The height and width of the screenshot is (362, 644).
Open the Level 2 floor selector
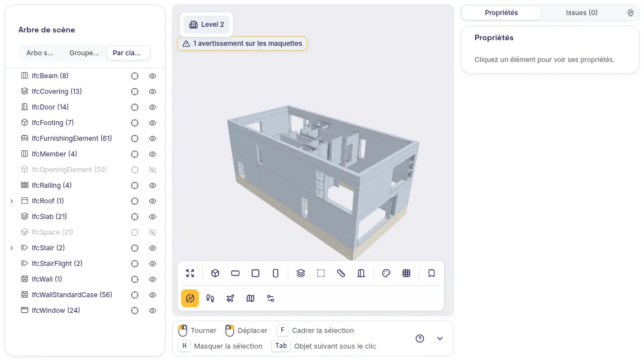tap(207, 25)
